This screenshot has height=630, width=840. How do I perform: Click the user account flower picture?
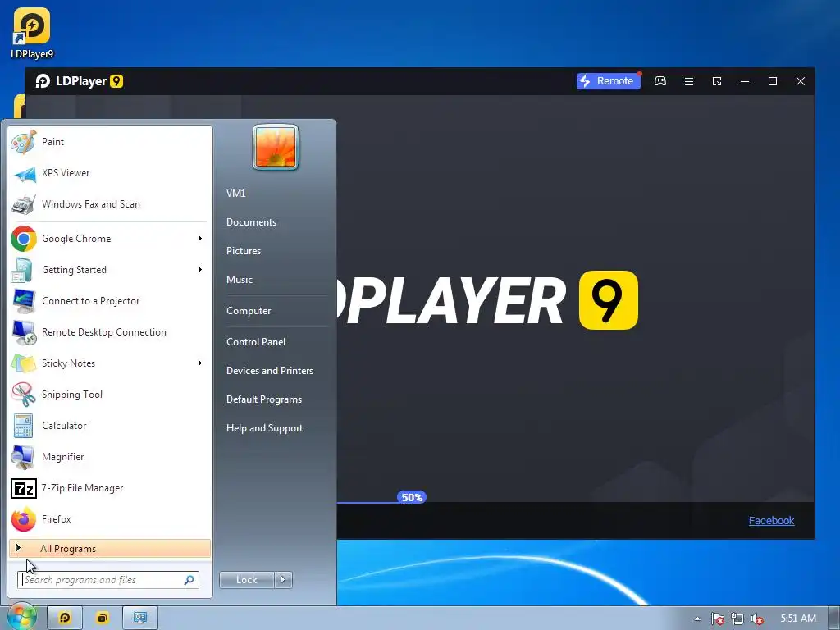click(x=276, y=148)
